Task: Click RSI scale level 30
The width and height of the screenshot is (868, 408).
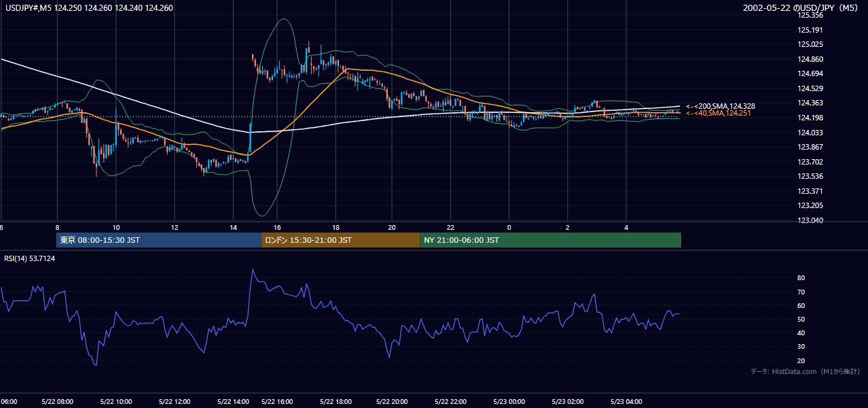Action: pyautogui.click(x=801, y=347)
